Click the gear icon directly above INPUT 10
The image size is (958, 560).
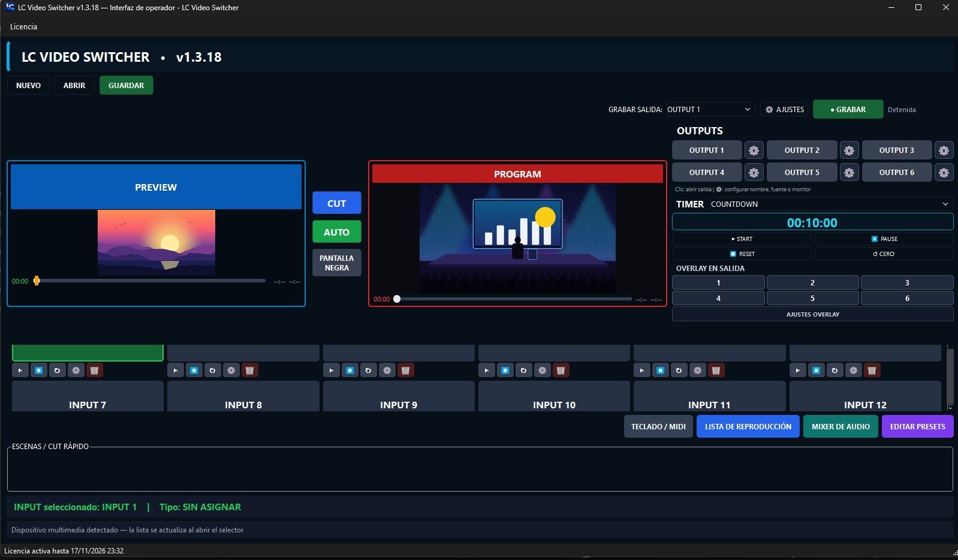(x=542, y=371)
